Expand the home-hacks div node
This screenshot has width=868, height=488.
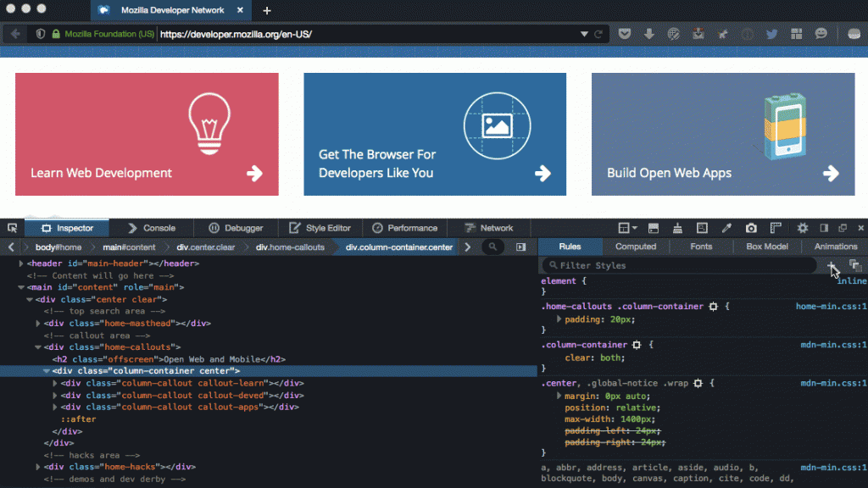38,467
